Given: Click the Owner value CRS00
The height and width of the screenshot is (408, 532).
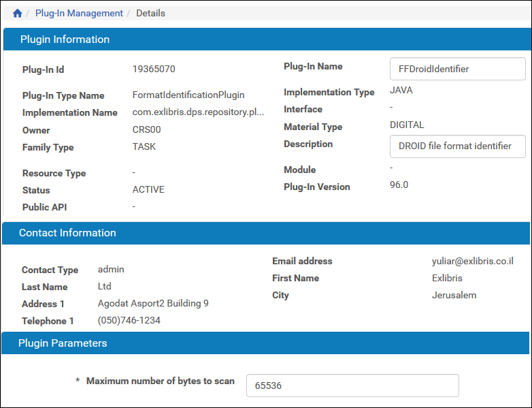Looking at the screenshot, I should (146, 129).
